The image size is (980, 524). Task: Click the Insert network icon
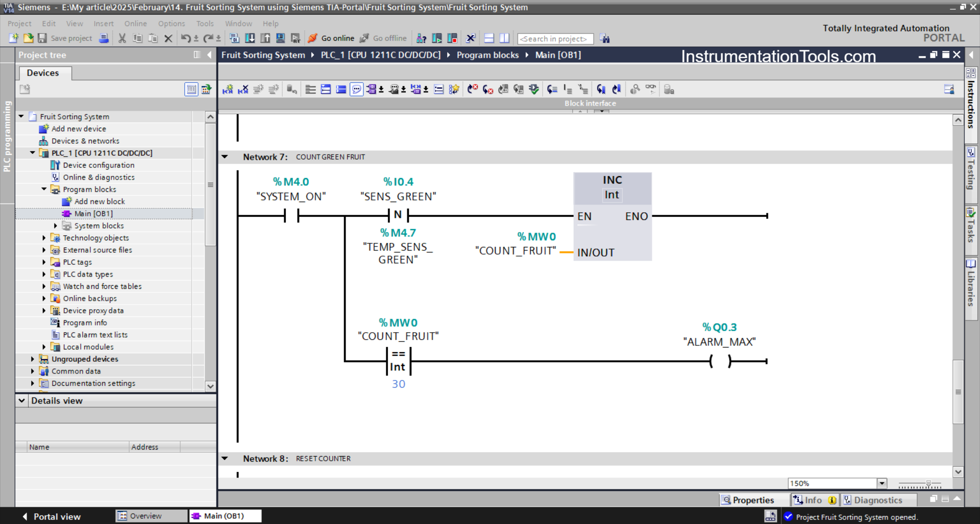(228, 89)
